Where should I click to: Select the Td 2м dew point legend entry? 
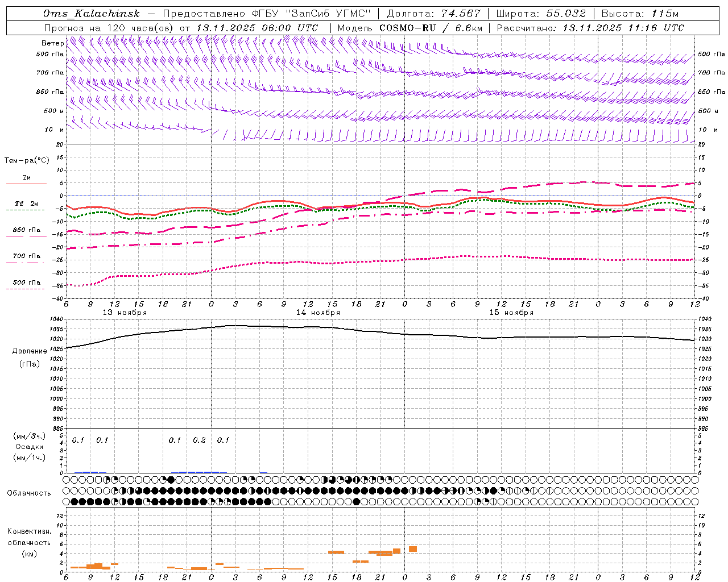pos(26,203)
